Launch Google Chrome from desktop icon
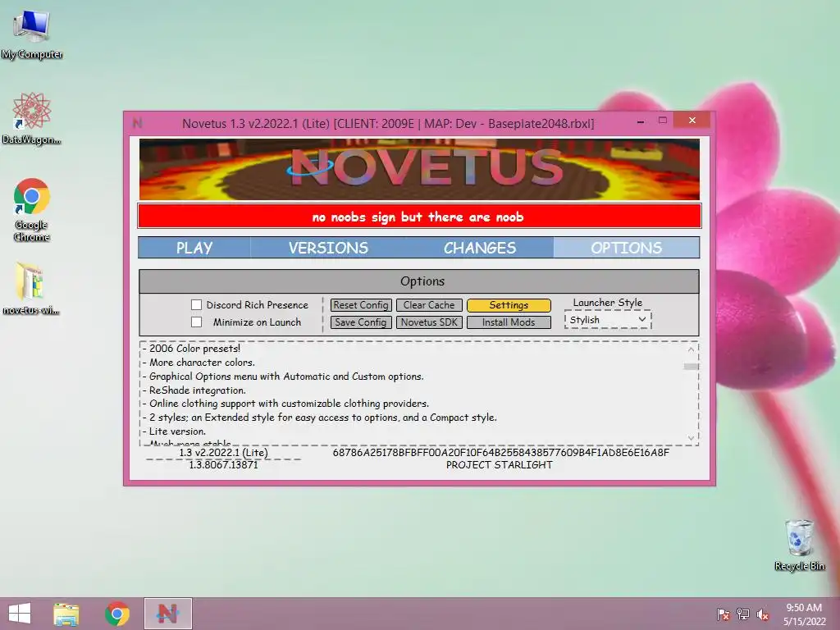Image resolution: width=840 pixels, height=630 pixels. (x=32, y=209)
